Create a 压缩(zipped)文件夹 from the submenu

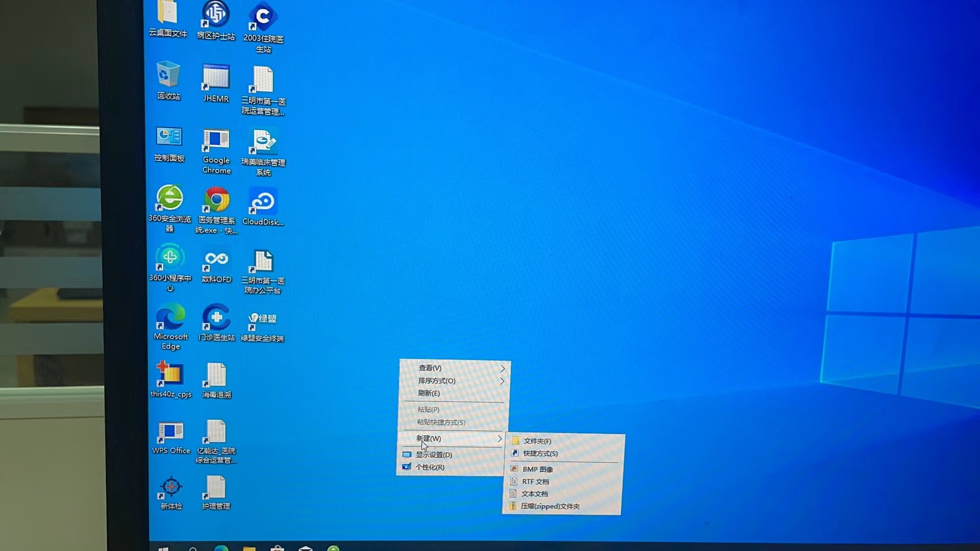point(550,507)
